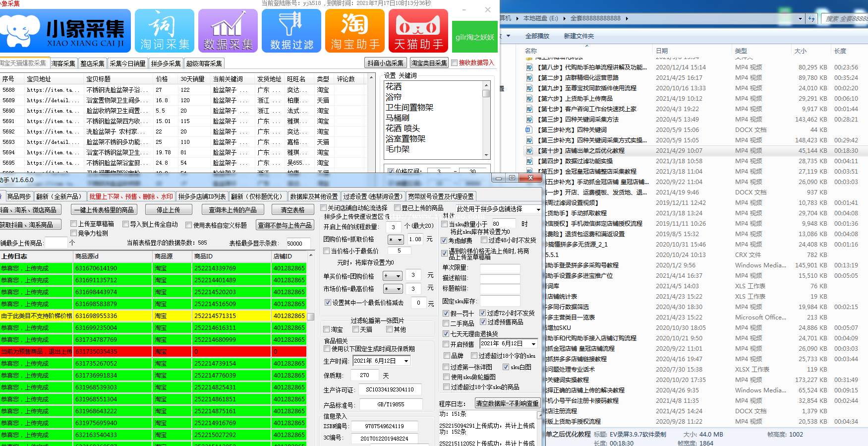Click the 开启上传的线程数量 input field
Image resolution: width=868 pixels, height=446 pixels.
point(394,227)
